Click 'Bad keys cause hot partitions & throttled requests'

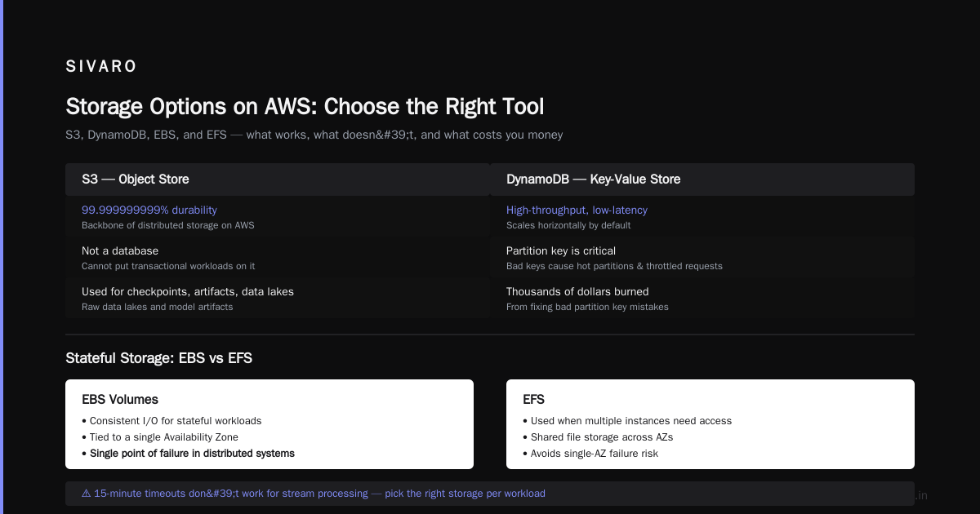point(614,266)
